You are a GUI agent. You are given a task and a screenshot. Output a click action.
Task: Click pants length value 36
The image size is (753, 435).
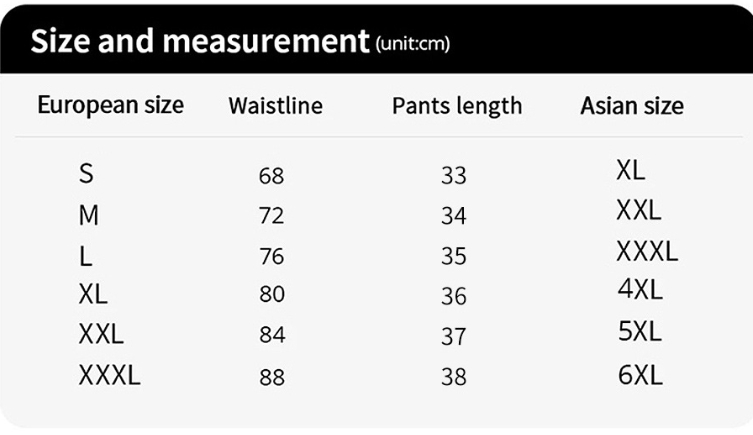[454, 296]
